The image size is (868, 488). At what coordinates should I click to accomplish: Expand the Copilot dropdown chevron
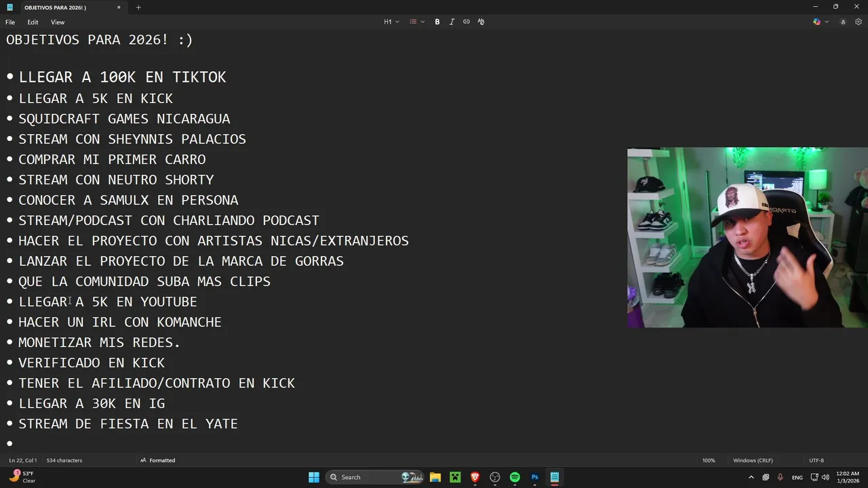[x=827, y=22]
